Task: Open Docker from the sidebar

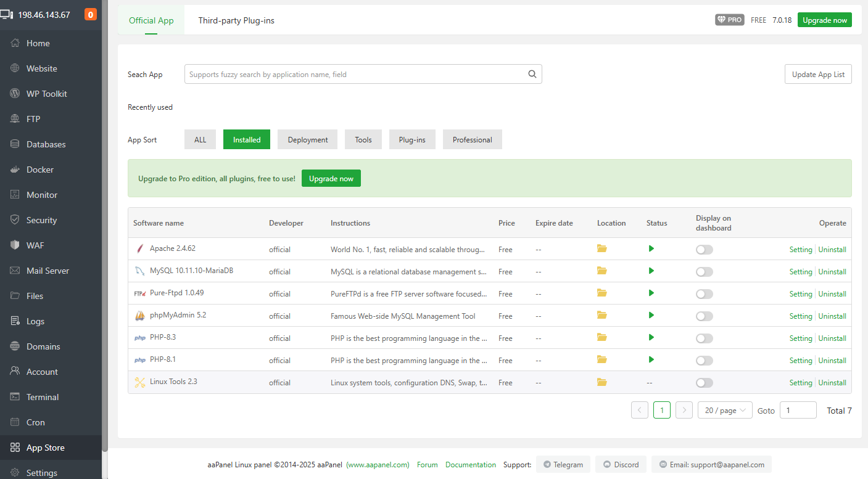Action: click(39, 170)
